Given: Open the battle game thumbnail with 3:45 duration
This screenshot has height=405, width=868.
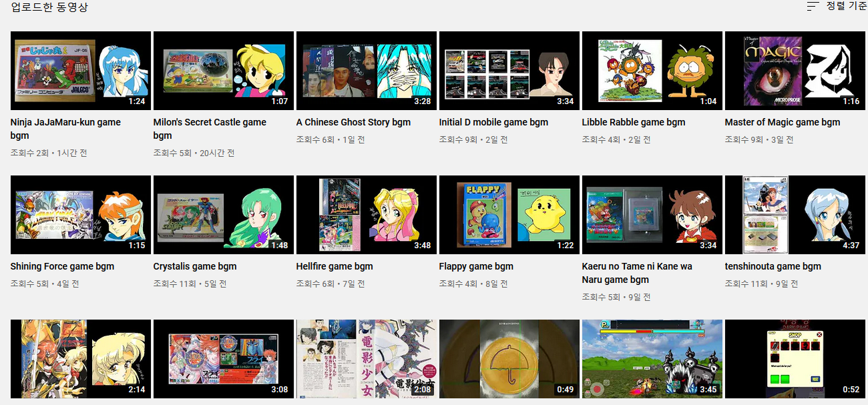Looking at the screenshot, I should [x=652, y=359].
